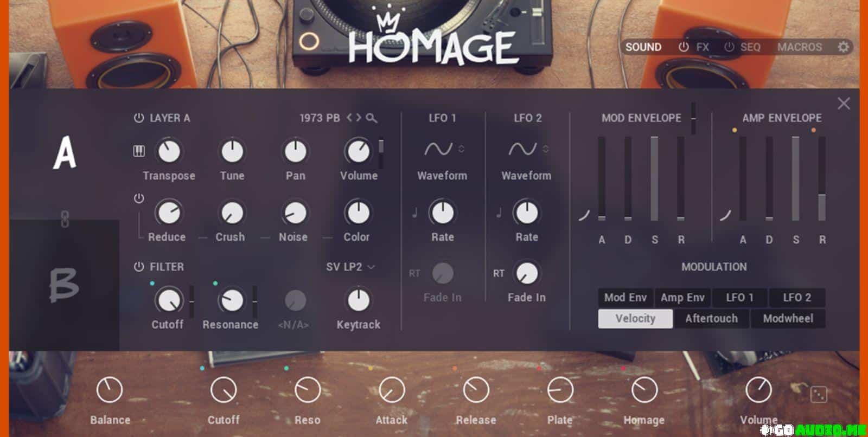Image resolution: width=868 pixels, height=437 pixels.
Task: Click the Amp Envelope Decay slider
Action: tap(769, 178)
